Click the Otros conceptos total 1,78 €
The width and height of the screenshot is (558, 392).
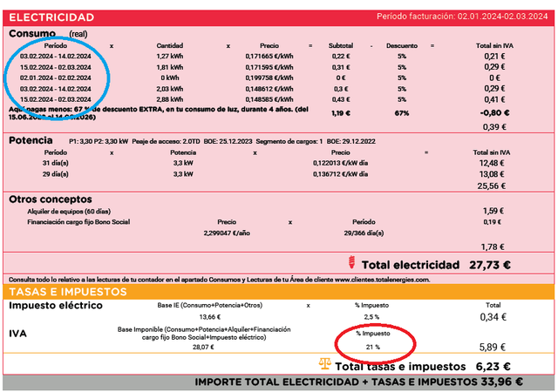(x=493, y=247)
